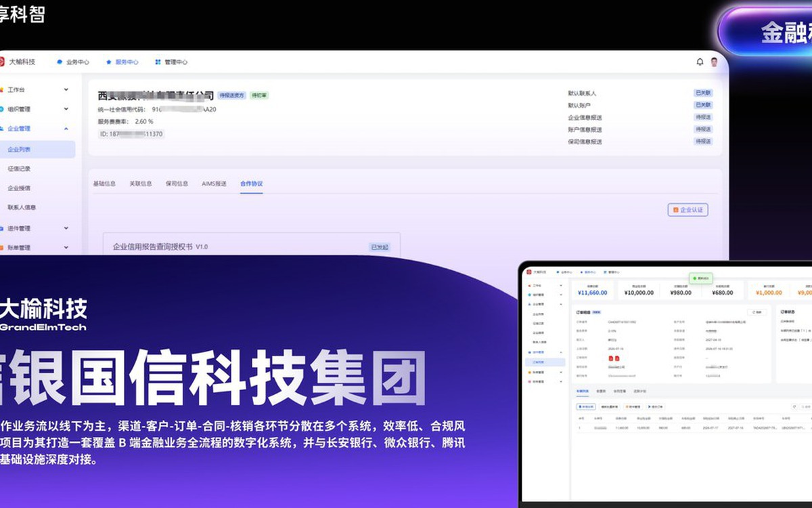
Task: Click 待报送 tag beside 企业信息报送
Action: (x=703, y=117)
